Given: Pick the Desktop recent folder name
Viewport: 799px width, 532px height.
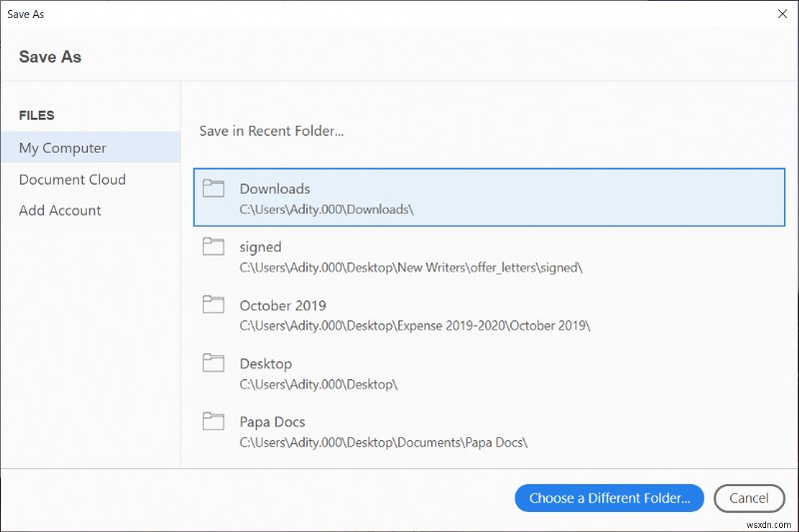Looking at the screenshot, I should tap(266, 364).
